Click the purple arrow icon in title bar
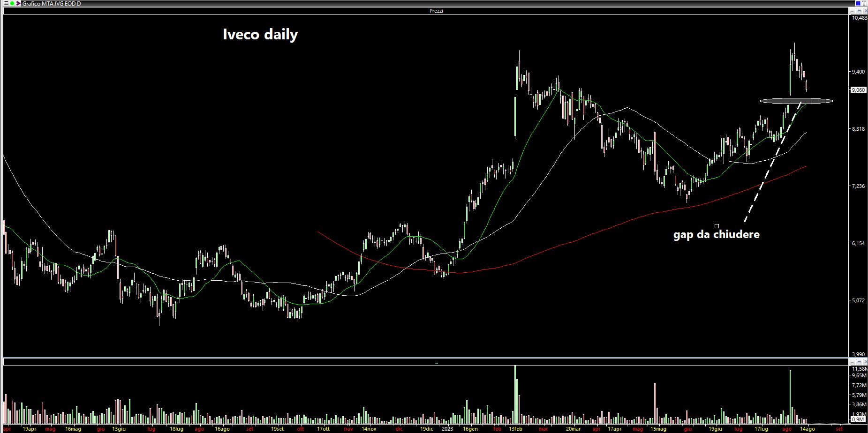 [x=18, y=3]
